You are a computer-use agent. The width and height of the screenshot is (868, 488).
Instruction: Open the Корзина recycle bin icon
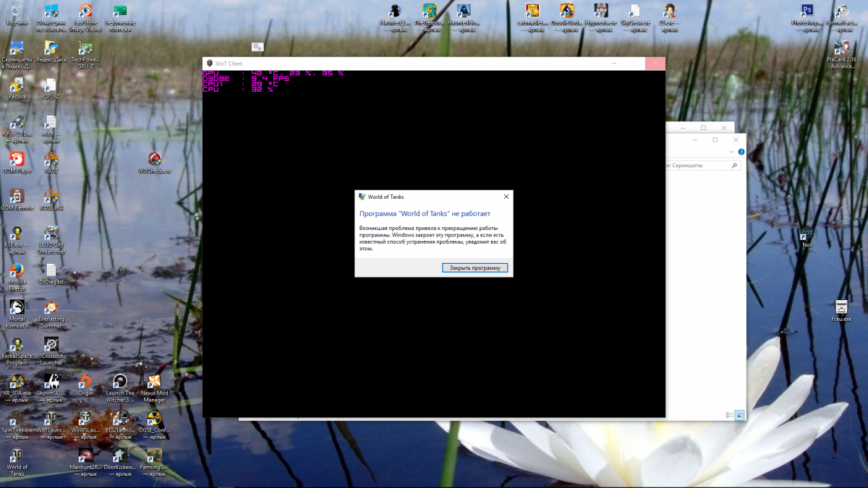pos(17,14)
